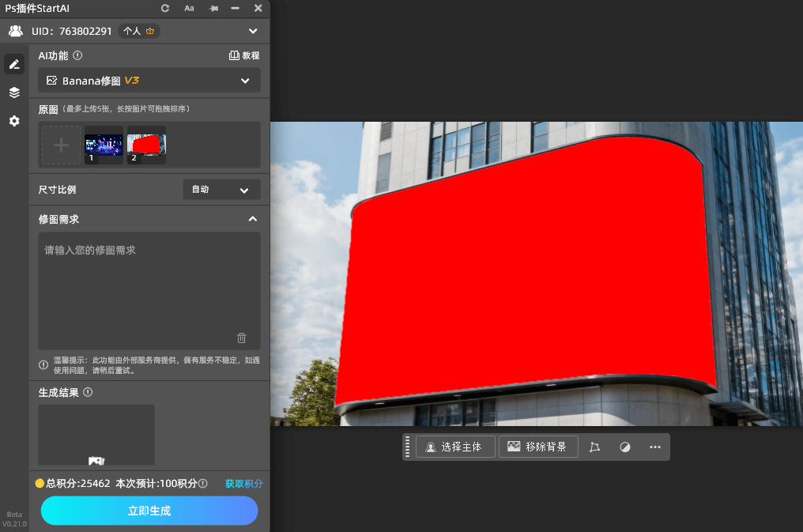Expand the UID account dropdown chevron
803x532 pixels.
click(x=253, y=32)
